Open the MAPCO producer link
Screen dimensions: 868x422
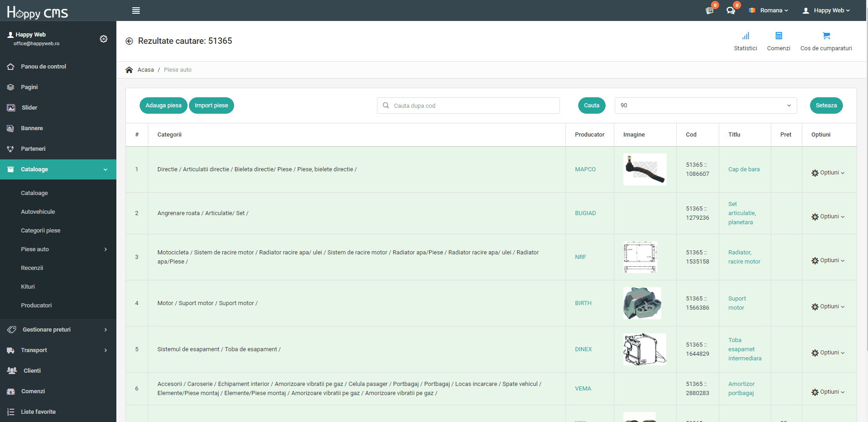pyautogui.click(x=586, y=169)
